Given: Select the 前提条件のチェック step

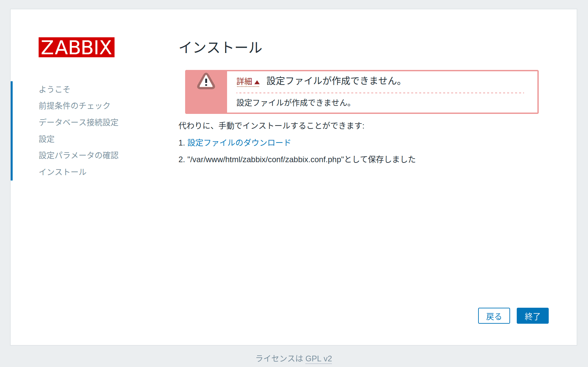Looking at the screenshot, I should click(74, 106).
